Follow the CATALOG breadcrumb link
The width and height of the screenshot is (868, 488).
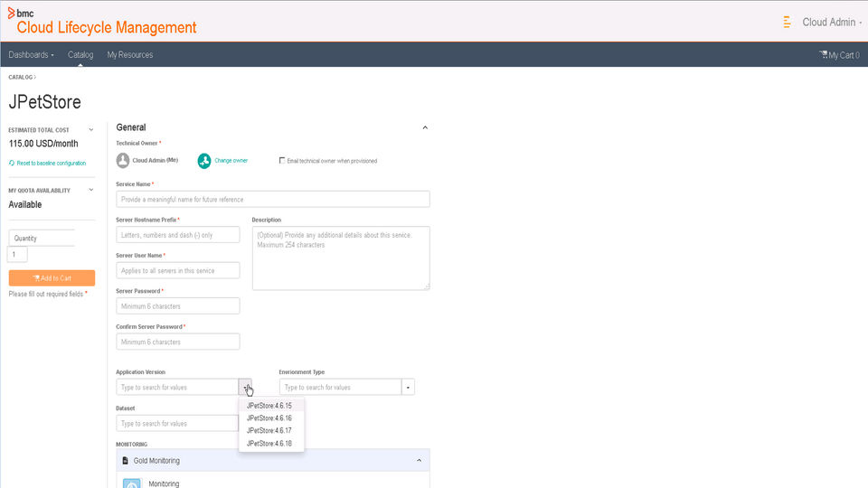click(x=21, y=78)
